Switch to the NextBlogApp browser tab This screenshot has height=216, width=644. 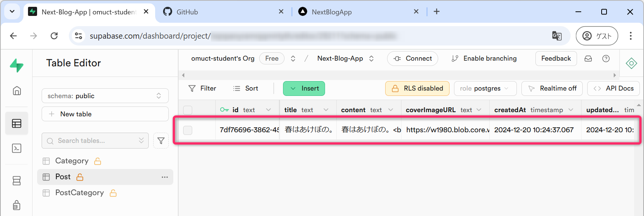pyautogui.click(x=358, y=12)
